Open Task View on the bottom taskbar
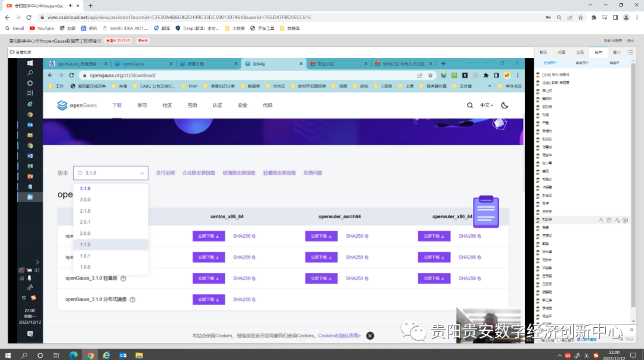Image resolution: width=644 pixels, height=360 pixels. click(56, 355)
